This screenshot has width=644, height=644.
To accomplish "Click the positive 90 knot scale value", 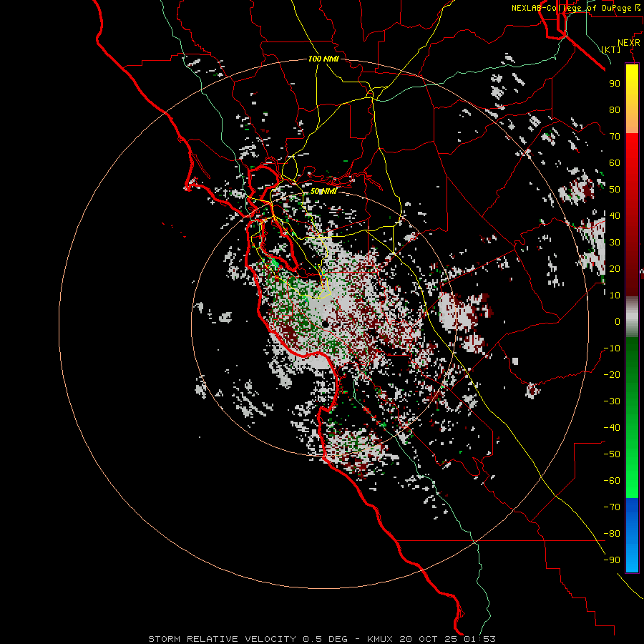I will click(615, 84).
